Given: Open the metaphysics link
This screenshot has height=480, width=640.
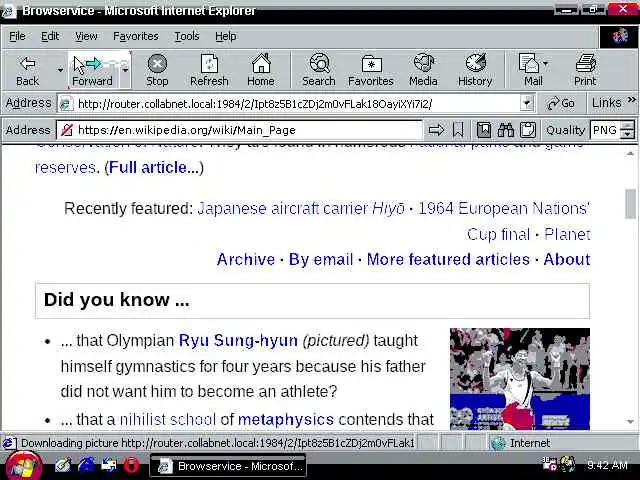Looking at the screenshot, I should coord(286,419).
